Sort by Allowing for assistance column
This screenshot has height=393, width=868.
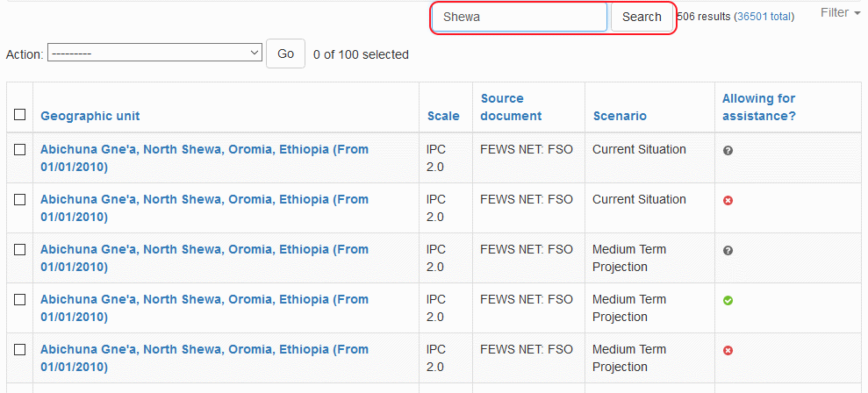click(758, 107)
